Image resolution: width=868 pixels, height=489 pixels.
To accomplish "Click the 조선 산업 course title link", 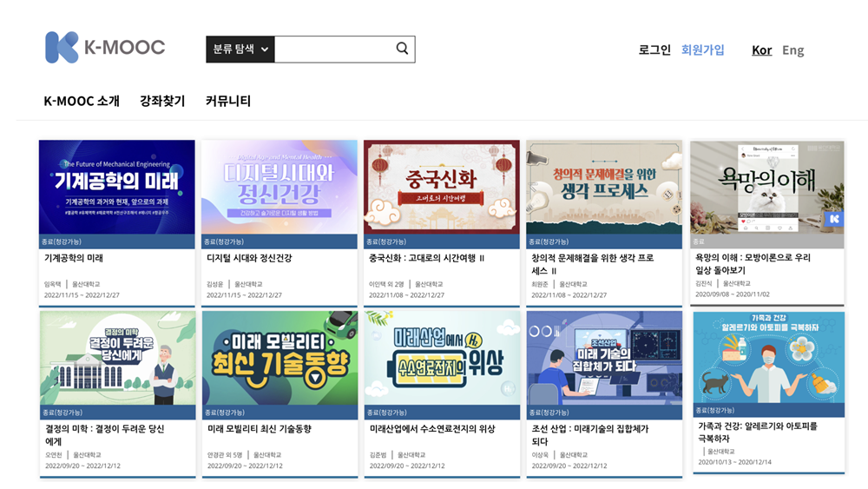I will click(x=590, y=435).
